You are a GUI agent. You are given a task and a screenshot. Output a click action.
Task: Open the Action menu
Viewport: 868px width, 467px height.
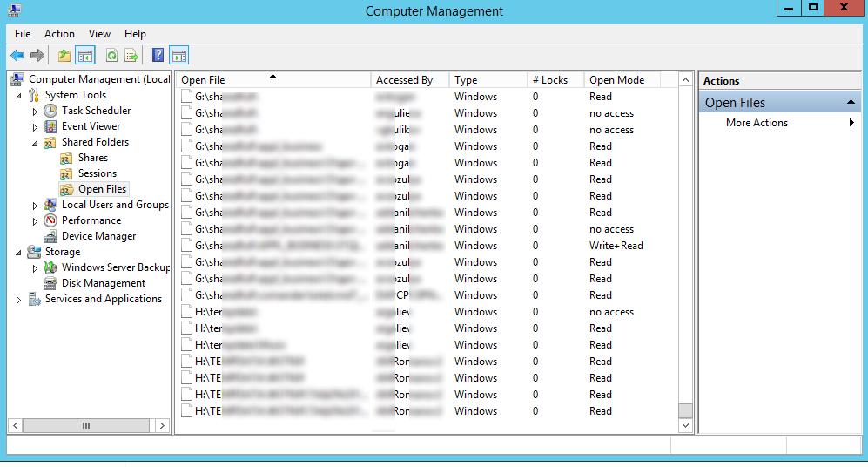click(59, 34)
